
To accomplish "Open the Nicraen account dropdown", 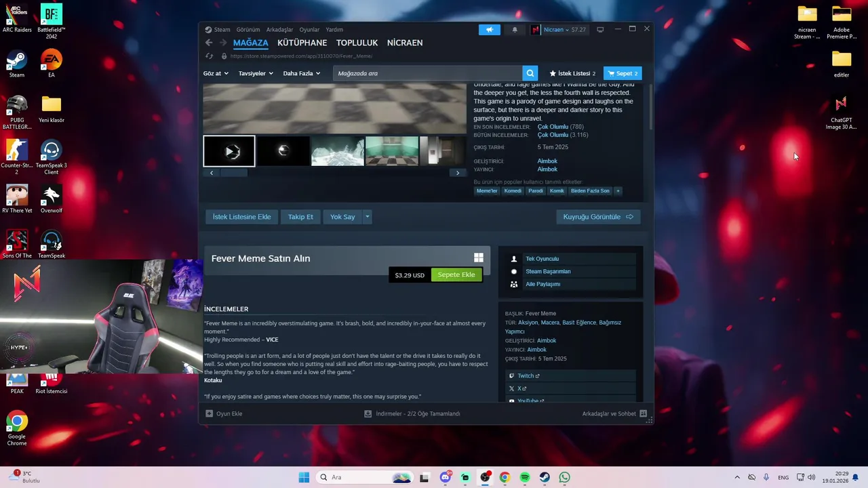I will pos(564,30).
